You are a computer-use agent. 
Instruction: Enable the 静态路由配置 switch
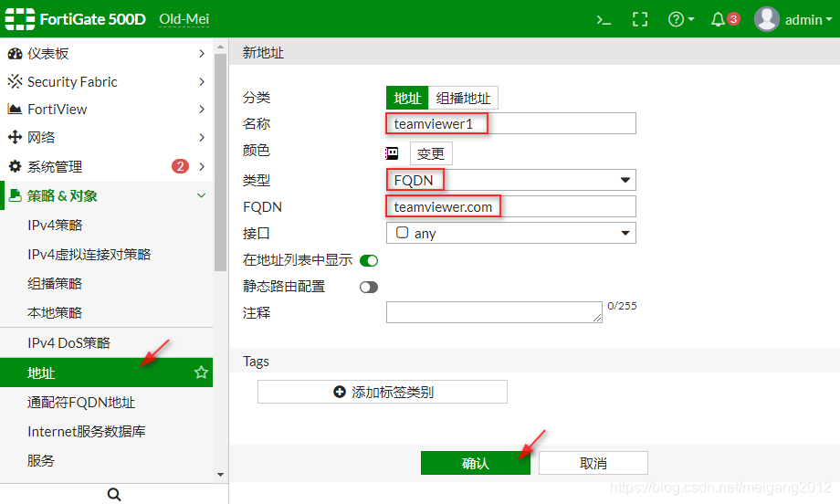369,288
